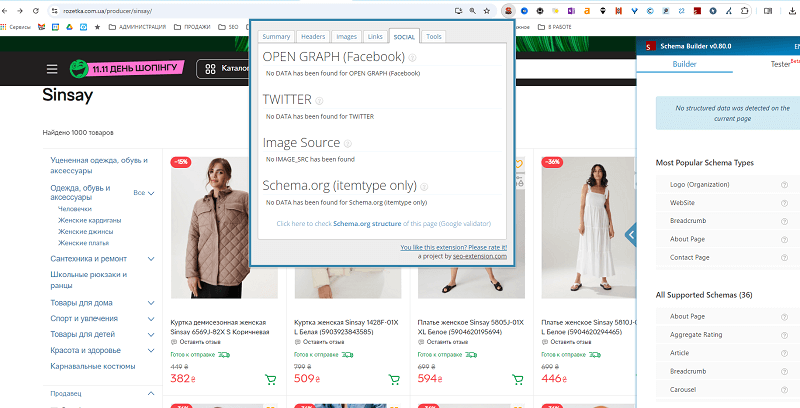Open the В РАБОТЕ bookmarks folder
This screenshot has width=800, height=408.
tap(555, 27)
